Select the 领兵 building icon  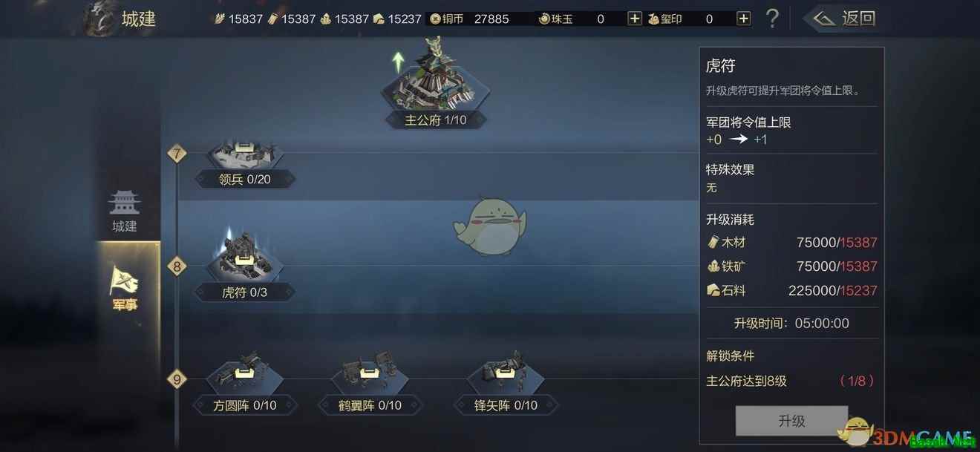[244, 153]
